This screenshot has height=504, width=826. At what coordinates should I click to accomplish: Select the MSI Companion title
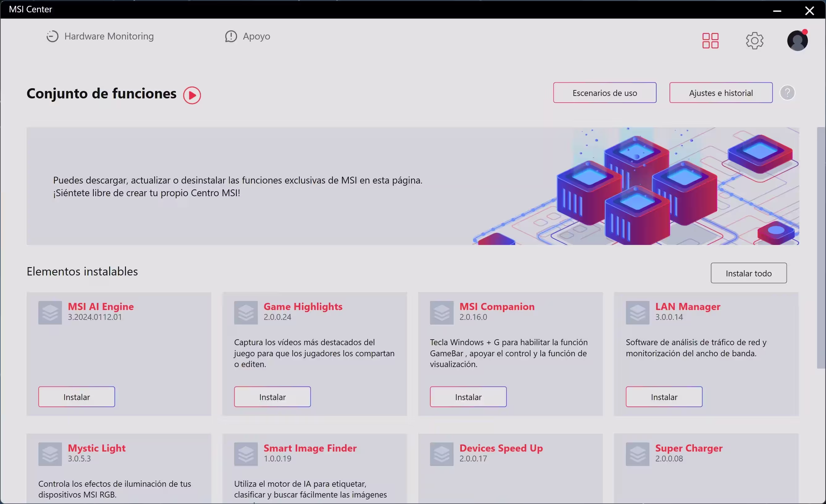[x=497, y=306]
